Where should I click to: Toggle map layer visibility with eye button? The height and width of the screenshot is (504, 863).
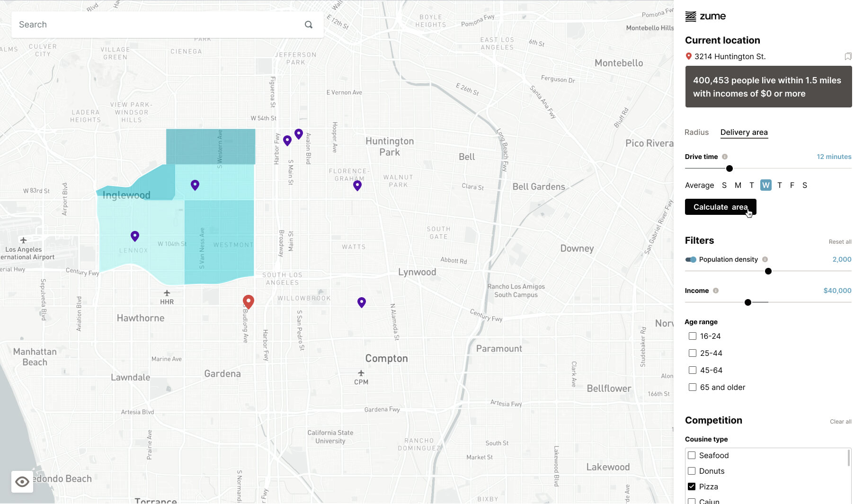pyautogui.click(x=22, y=482)
